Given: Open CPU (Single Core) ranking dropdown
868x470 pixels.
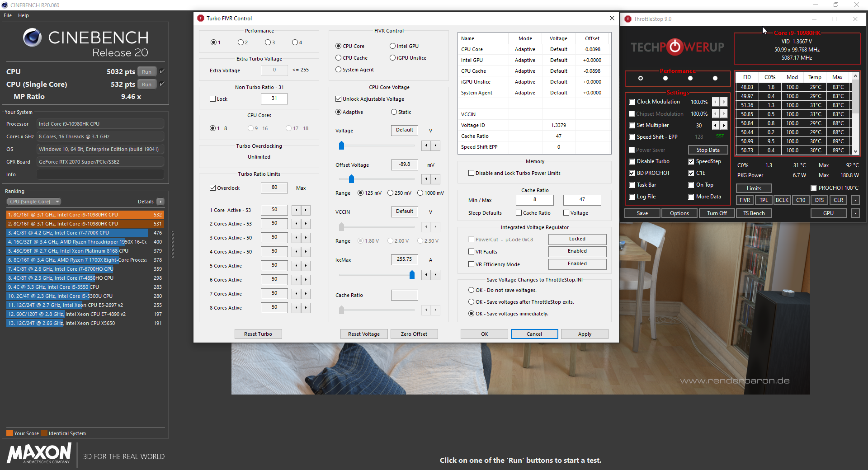Looking at the screenshot, I should (34, 202).
